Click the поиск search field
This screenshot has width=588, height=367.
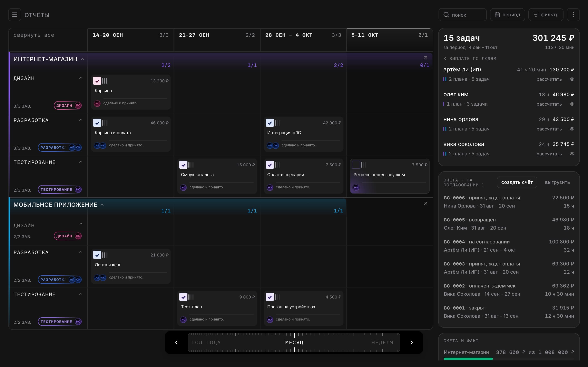(462, 15)
